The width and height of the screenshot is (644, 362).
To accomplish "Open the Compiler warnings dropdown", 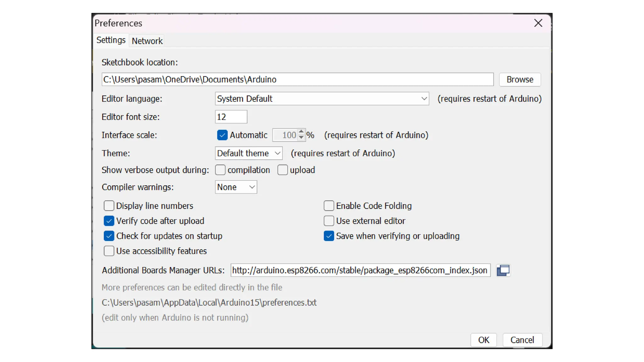I will coord(236,187).
